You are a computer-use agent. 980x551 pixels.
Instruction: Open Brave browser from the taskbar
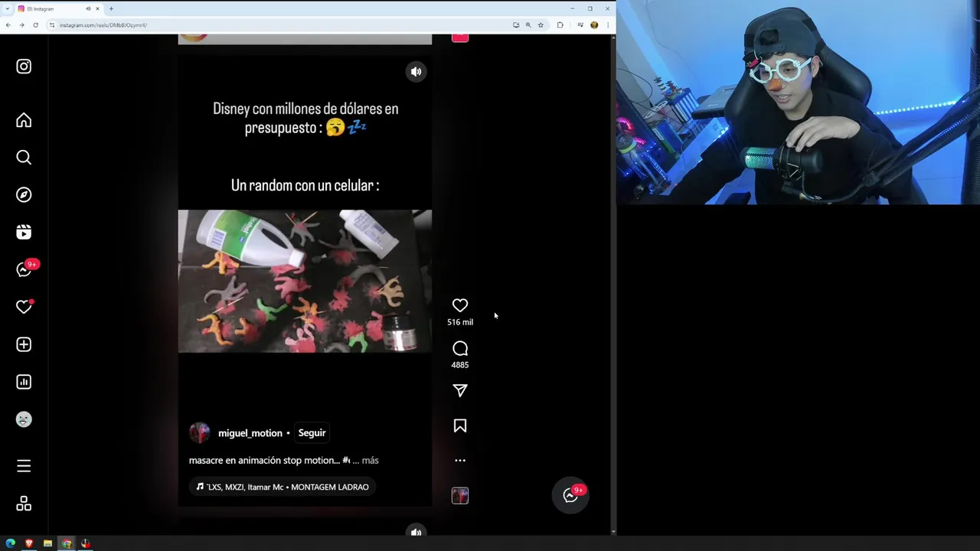click(x=29, y=544)
